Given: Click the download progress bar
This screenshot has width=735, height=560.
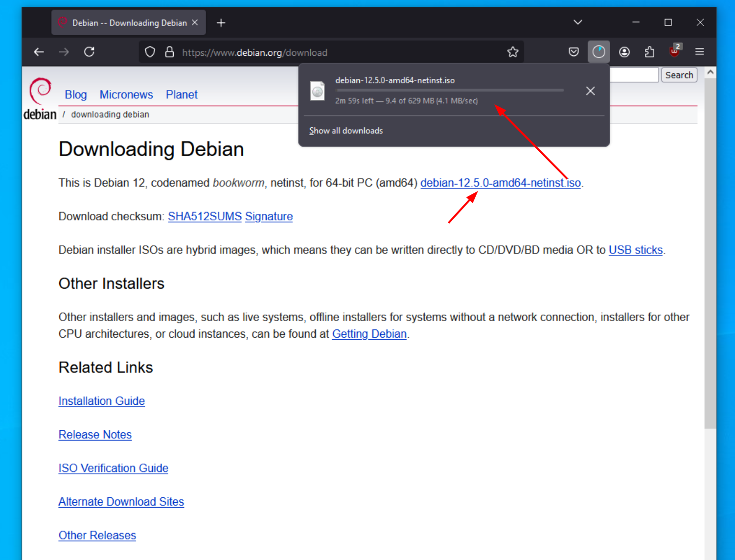Looking at the screenshot, I should pyautogui.click(x=449, y=91).
